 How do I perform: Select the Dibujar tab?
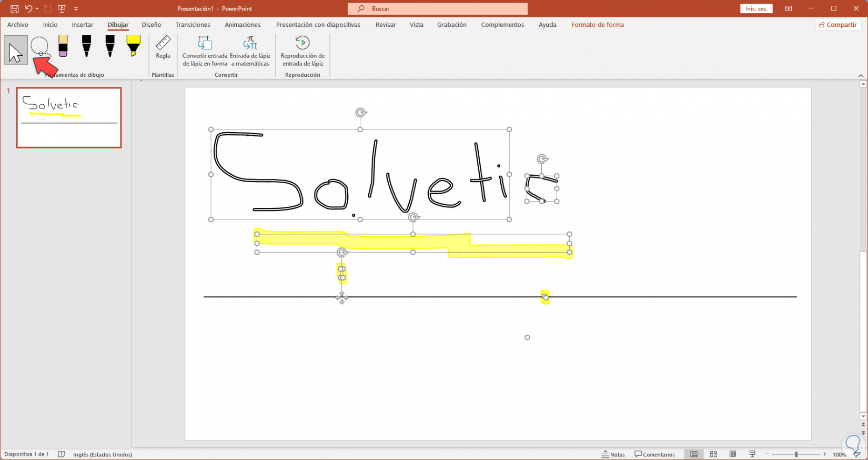118,25
